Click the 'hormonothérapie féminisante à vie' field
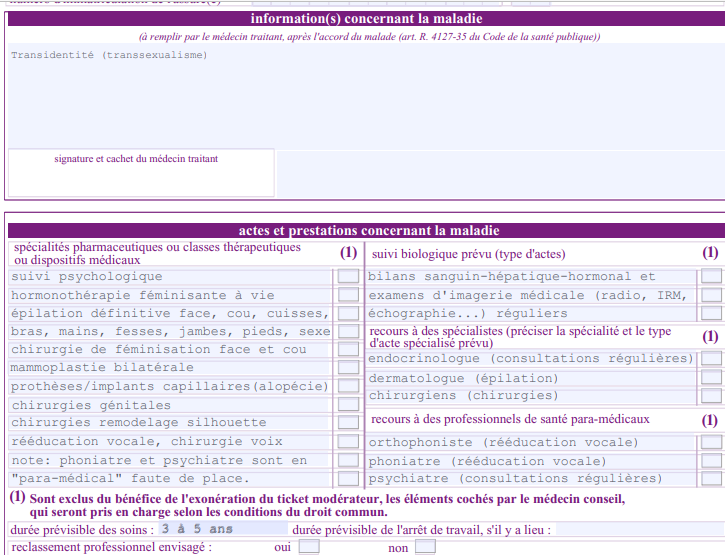Image resolution: width=725 pixels, height=555 pixels. tap(170, 295)
